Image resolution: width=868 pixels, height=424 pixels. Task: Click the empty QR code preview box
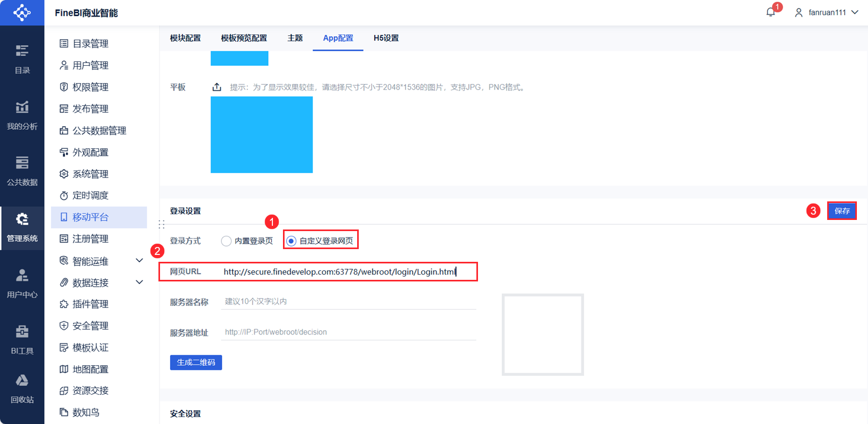point(543,335)
